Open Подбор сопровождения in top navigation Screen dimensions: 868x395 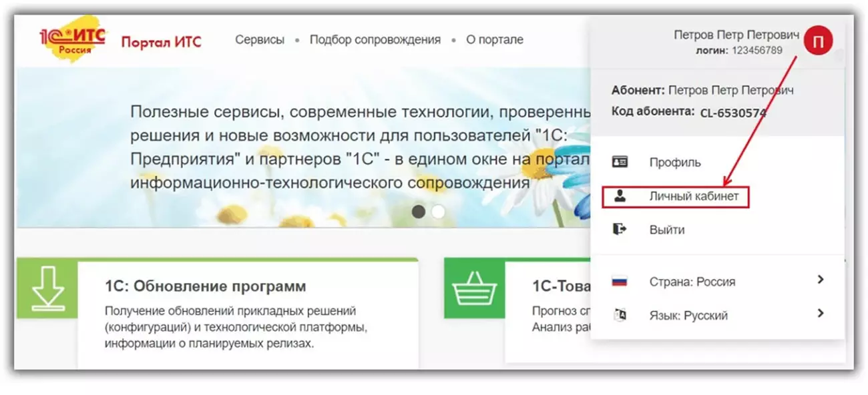click(x=375, y=39)
